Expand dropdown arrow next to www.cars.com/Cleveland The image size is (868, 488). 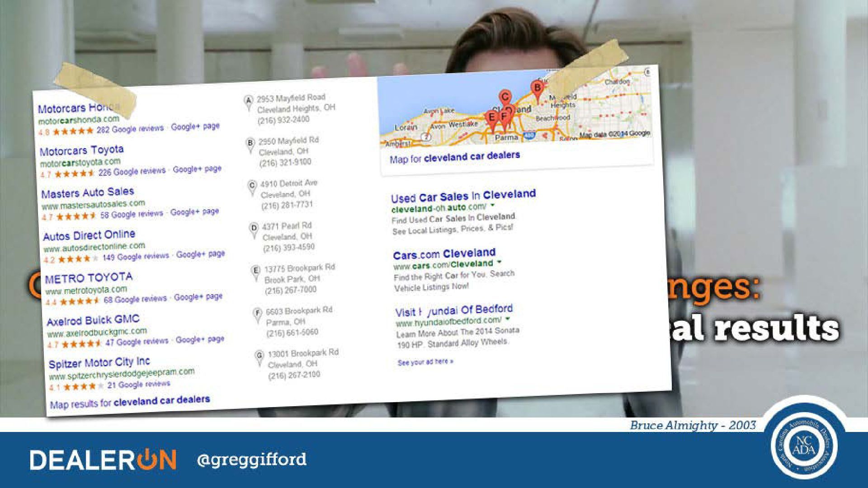[500, 262]
